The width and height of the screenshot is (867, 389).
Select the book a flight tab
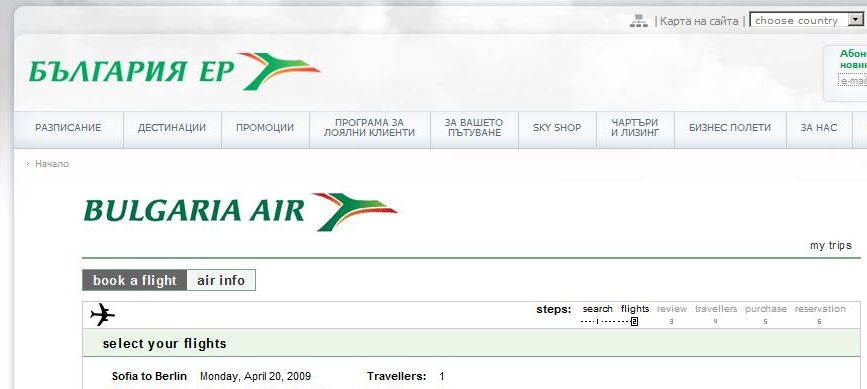point(135,280)
